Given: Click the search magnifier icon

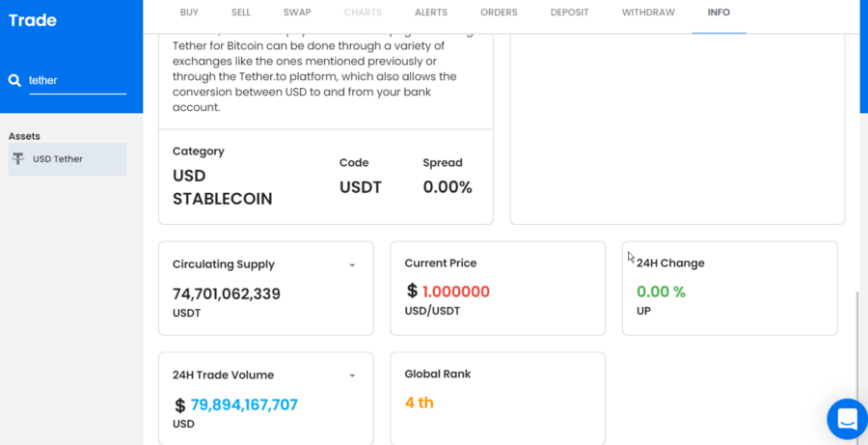Looking at the screenshot, I should (x=14, y=81).
